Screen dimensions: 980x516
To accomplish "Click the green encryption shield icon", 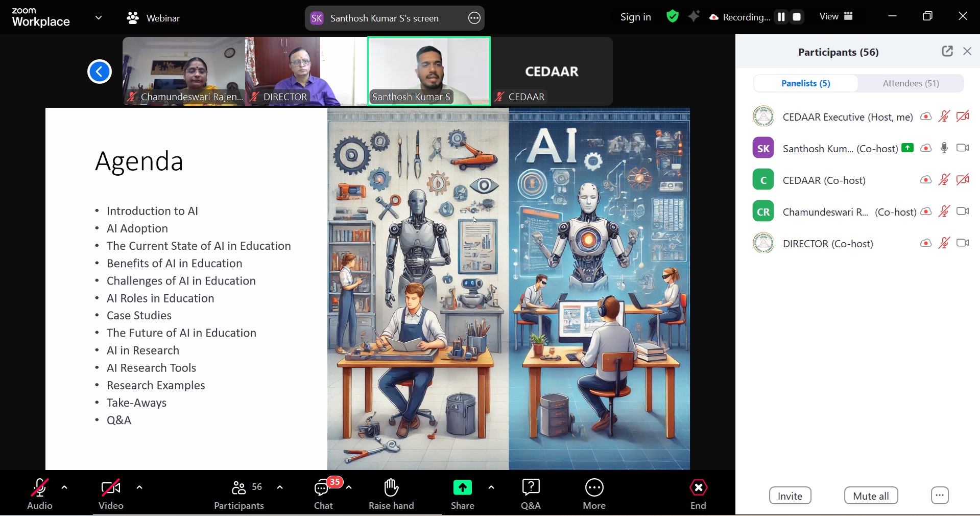I will click(673, 17).
